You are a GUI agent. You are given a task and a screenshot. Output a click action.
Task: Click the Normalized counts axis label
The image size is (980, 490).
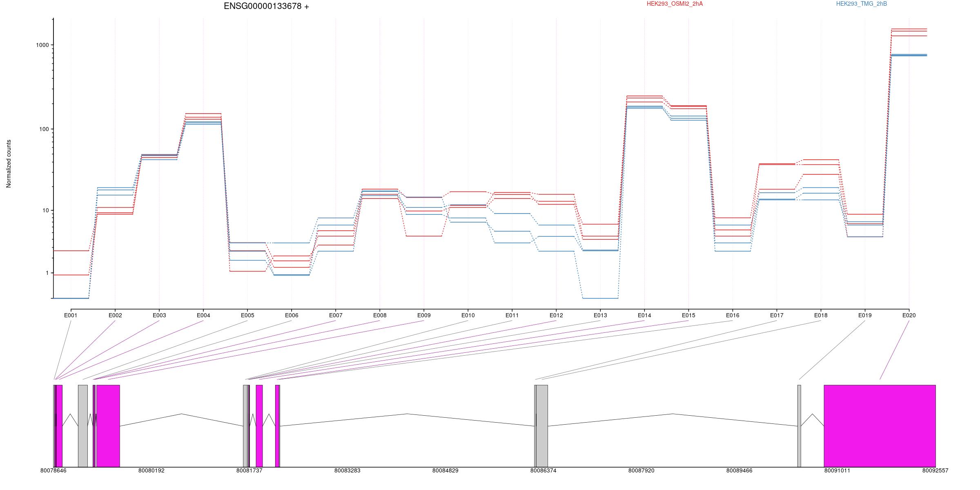[9, 164]
